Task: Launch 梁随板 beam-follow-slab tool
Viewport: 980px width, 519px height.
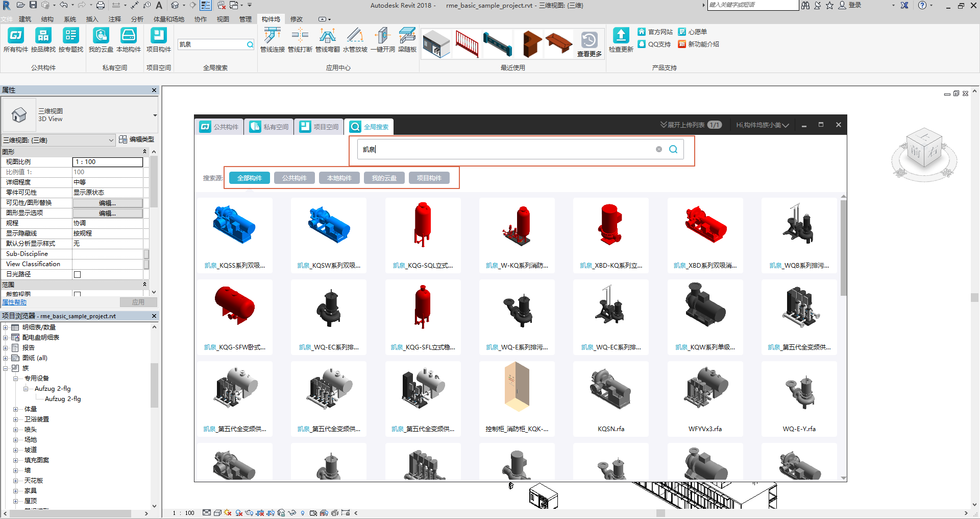Action: pyautogui.click(x=407, y=40)
